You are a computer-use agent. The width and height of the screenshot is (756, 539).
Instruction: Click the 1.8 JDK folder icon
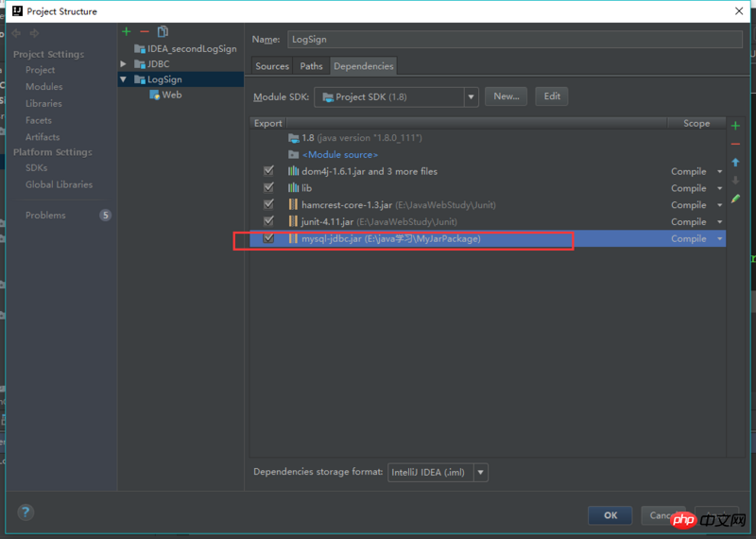coord(294,138)
